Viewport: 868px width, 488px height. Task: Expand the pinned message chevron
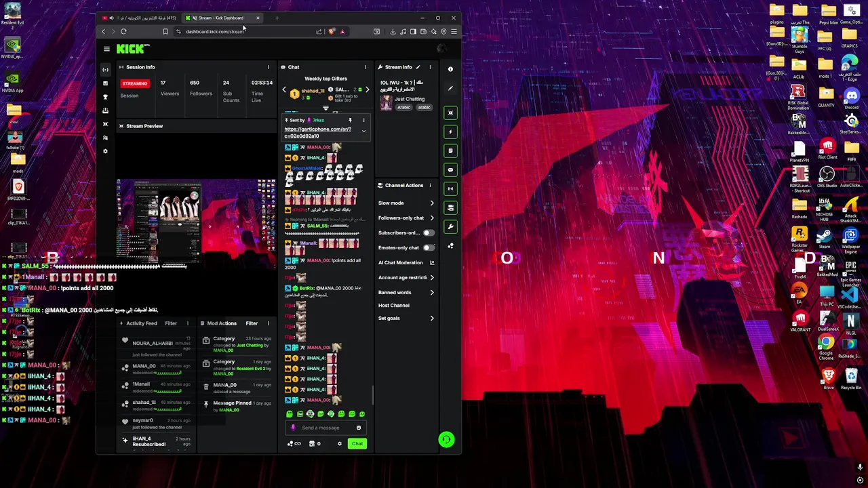click(x=363, y=131)
